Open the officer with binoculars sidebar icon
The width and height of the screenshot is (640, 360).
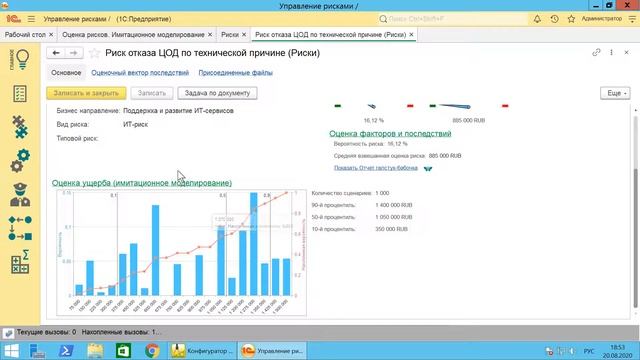(x=20, y=194)
